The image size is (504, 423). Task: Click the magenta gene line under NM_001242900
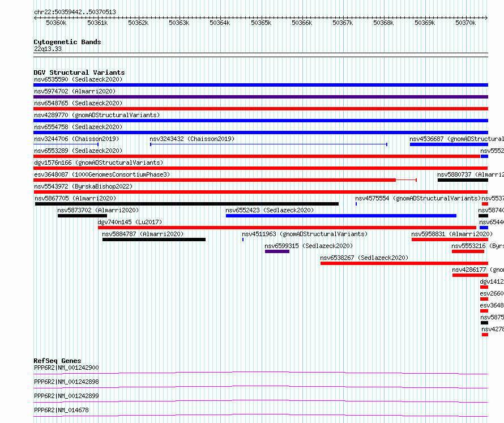(x=260, y=373)
